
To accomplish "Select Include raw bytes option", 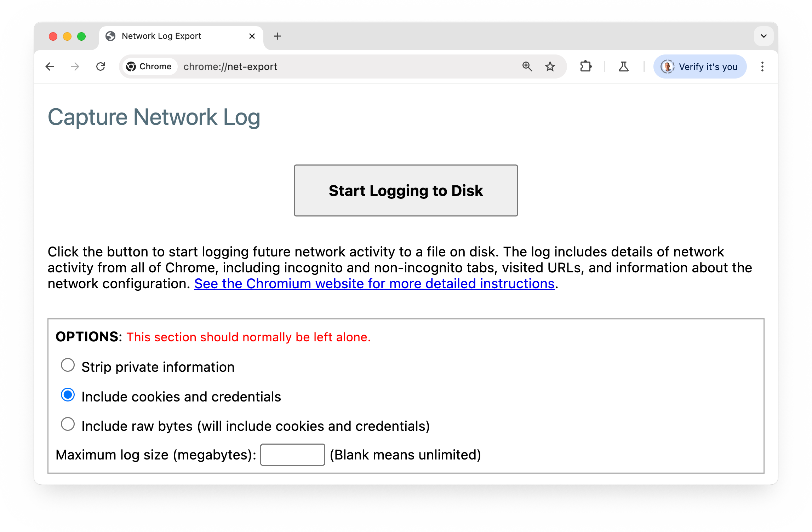I will (x=68, y=424).
